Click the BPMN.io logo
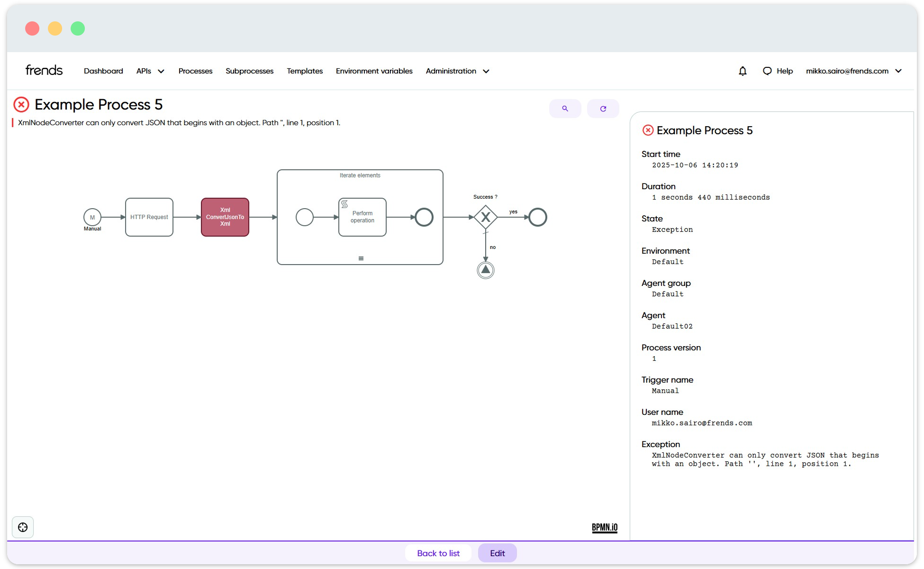The image size is (924, 569). click(605, 527)
